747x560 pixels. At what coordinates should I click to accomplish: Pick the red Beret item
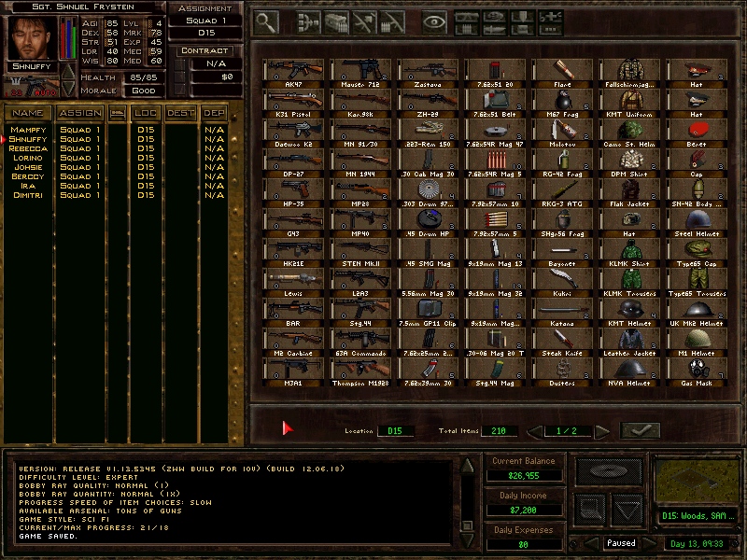click(x=697, y=133)
